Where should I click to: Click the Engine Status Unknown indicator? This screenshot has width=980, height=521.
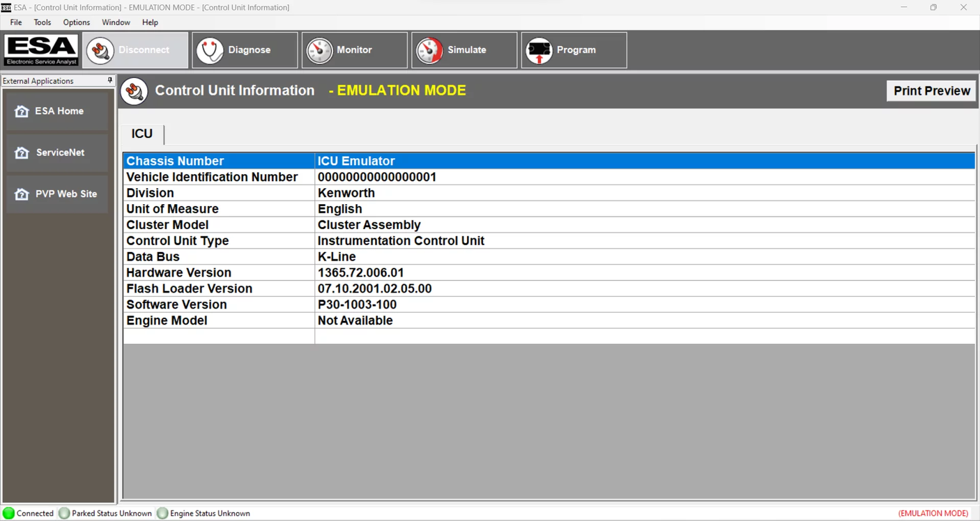click(162, 513)
